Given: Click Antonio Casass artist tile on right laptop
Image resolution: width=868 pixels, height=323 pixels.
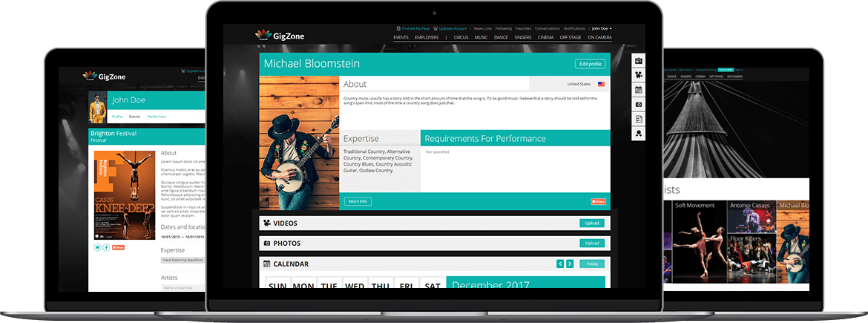Looking at the screenshot, I should [752, 217].
